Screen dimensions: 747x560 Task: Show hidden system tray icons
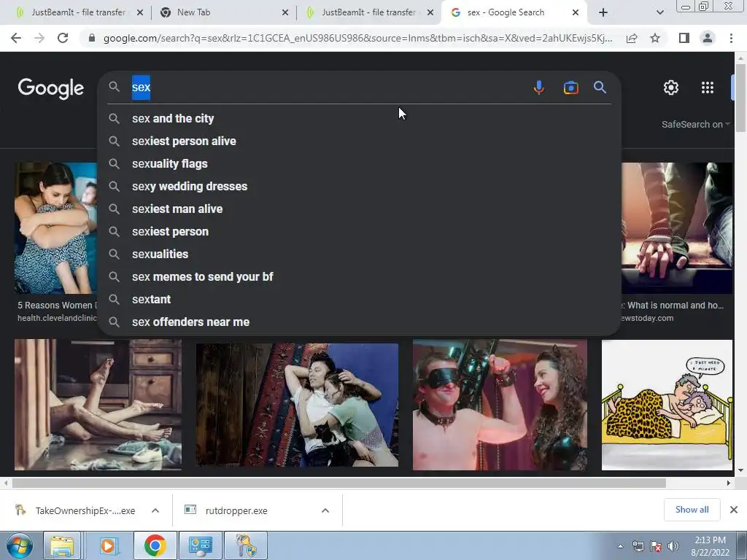tap(620, 546)
